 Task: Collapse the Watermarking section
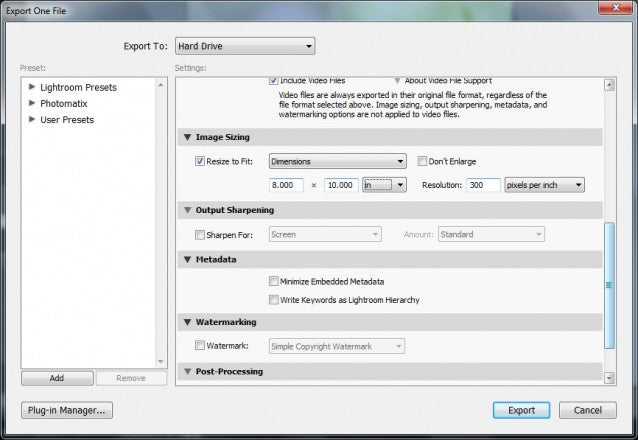coord(187,323)
